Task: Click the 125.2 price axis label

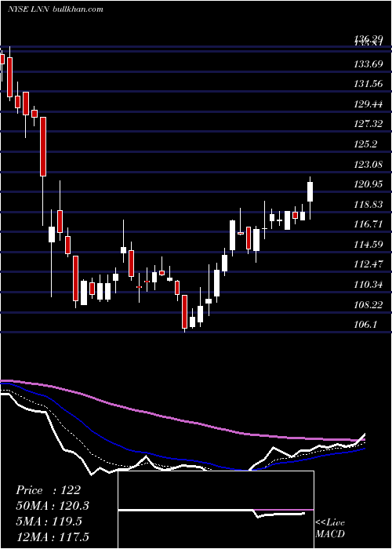Action: coord(365,144)
